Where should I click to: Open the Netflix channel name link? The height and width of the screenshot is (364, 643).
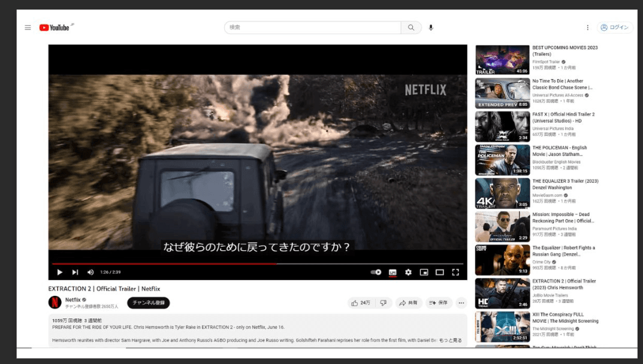pyautogui.click(x=73, y=300)
